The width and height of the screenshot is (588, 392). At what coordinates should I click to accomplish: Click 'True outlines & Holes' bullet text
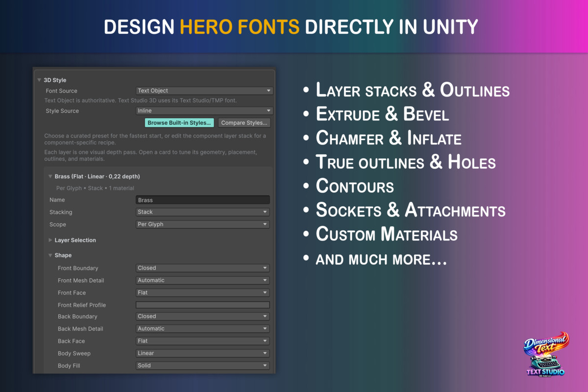(406, 162)
